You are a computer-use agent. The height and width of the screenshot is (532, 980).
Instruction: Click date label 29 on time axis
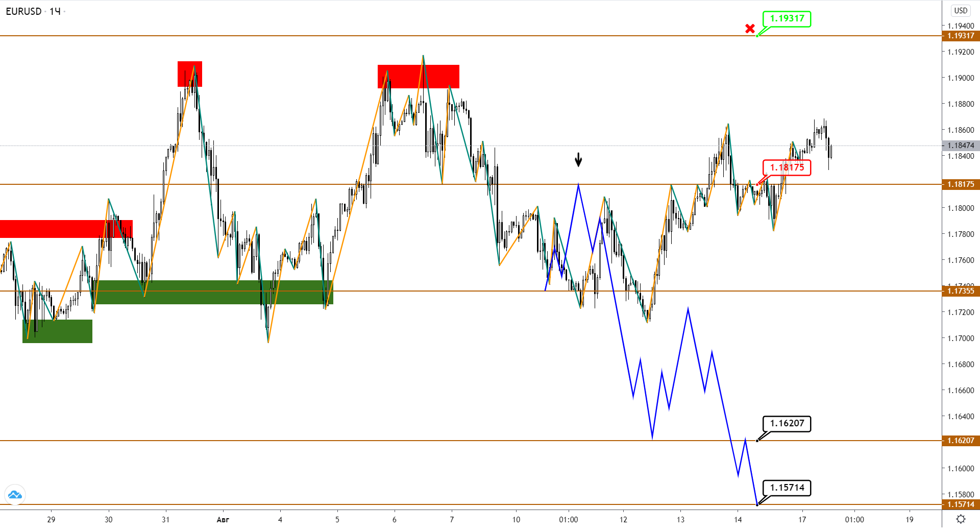pos(51,520)
